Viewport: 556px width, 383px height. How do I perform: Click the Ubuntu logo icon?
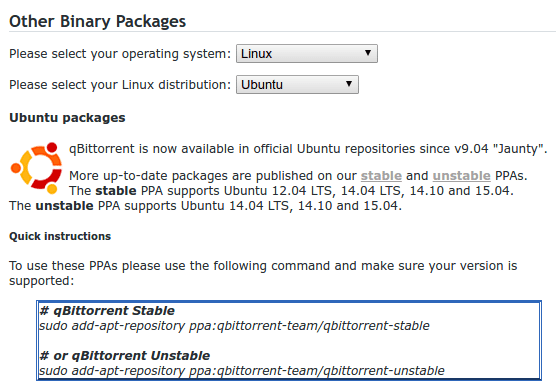(37, 168)
